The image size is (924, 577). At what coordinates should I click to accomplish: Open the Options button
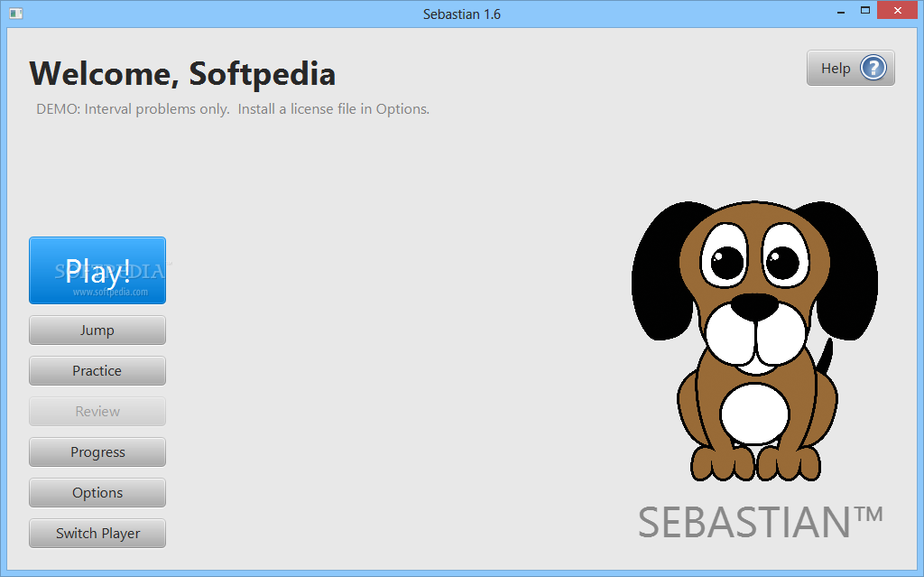tap(97, 493)
